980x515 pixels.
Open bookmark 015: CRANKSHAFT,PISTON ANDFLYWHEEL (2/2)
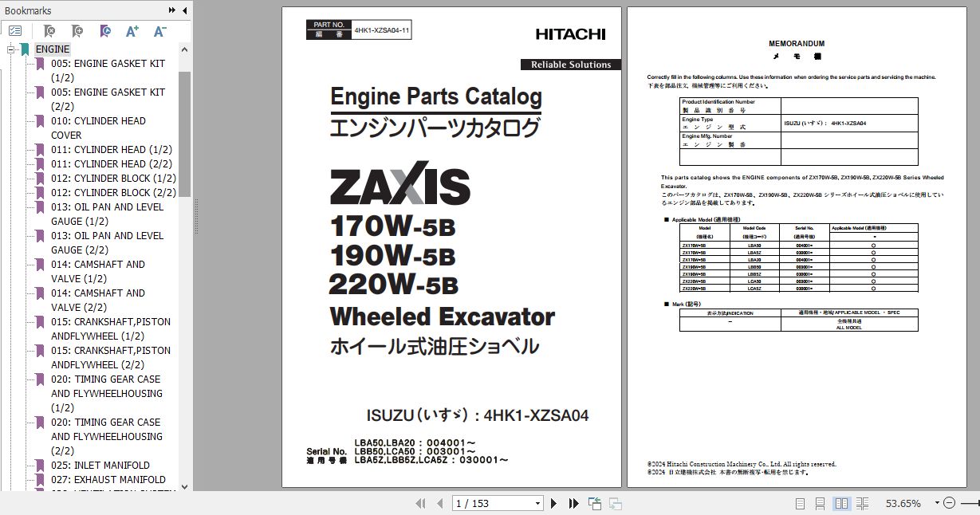[x=111, y=358]
